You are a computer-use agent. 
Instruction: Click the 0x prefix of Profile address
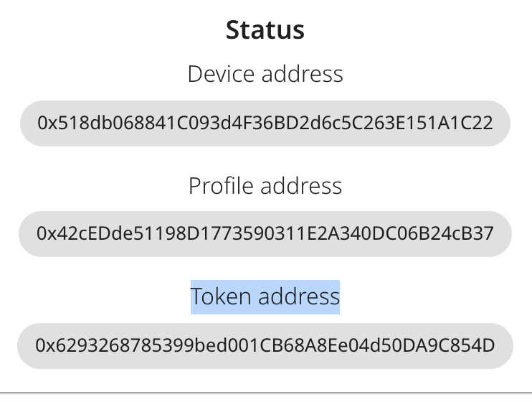tap(47, 234)
